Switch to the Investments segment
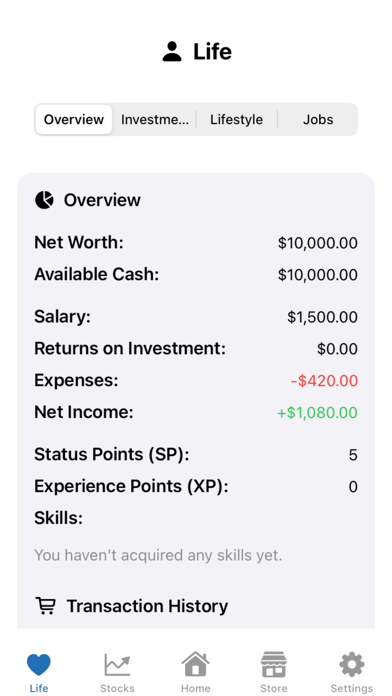Screen dimensions: 392x696 point(154,119)
